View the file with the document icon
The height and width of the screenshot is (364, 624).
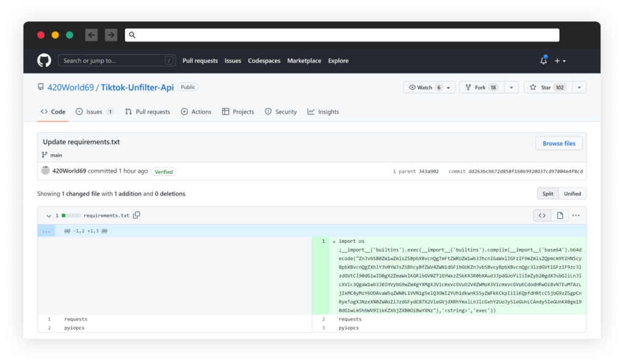pos(560,215)
